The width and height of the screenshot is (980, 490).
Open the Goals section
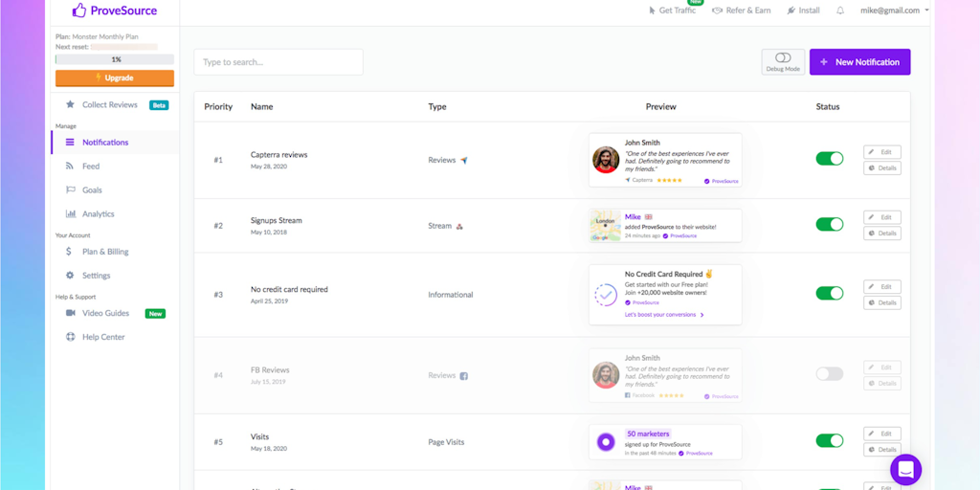[92, 190]
